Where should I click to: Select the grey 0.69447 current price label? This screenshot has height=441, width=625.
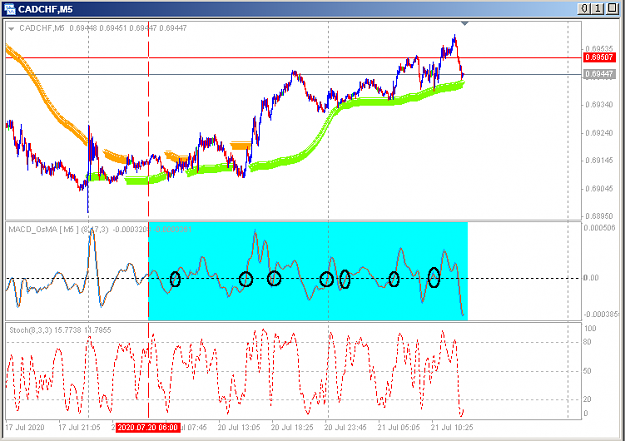[x=599, y=74]
